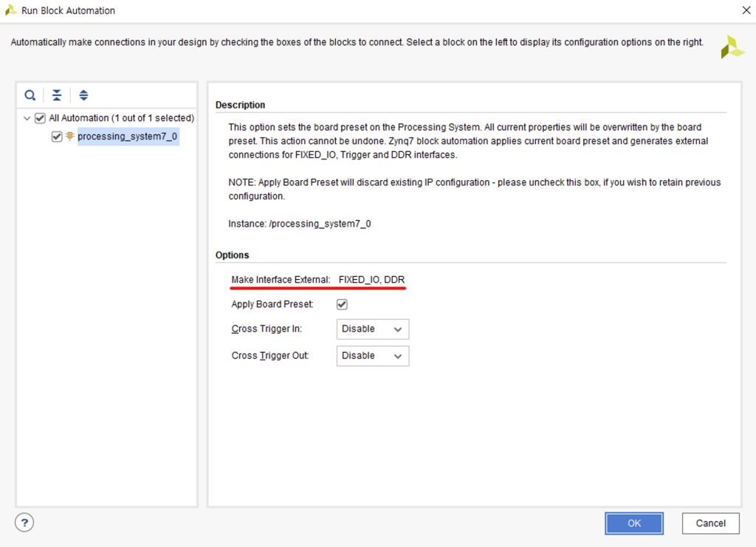Viewport: 756px width, 547px height.
Task: Click the 'FIXED_IO, DDR' value text
Action: [372, 280]
